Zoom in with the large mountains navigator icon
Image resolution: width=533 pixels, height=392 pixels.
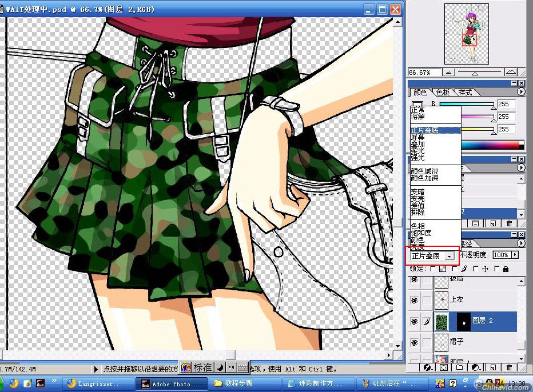(511, 72)
